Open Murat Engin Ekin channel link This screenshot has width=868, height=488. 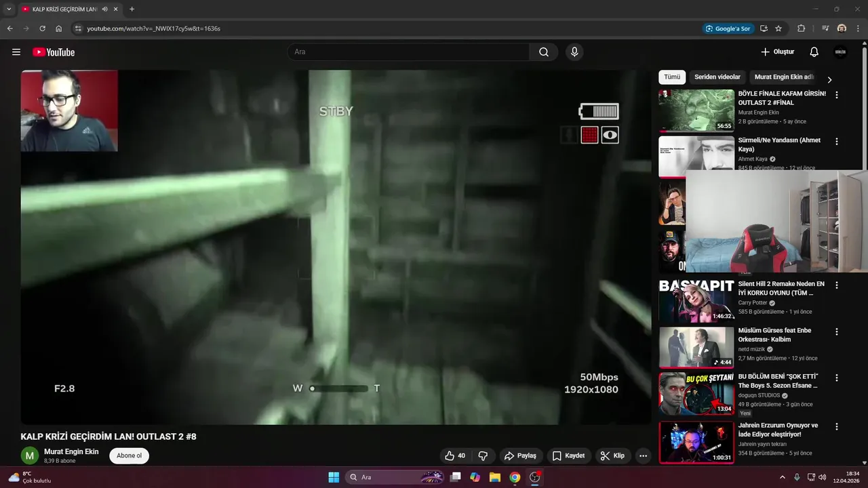coord(71,451)
